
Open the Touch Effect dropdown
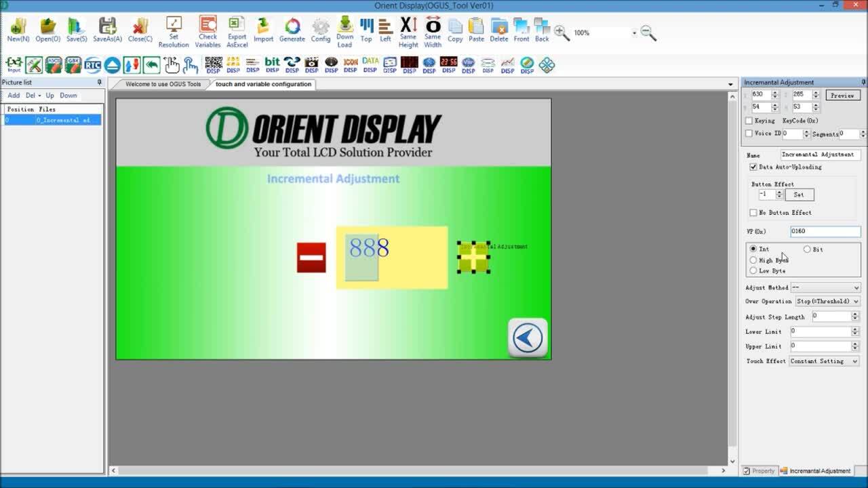[824, 361]
